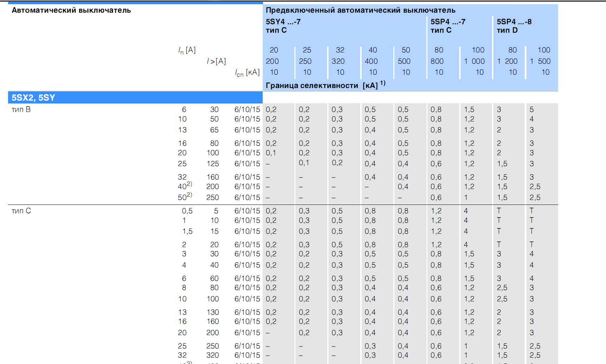Click "1,5" in the тип B 6 A row
Image resolution: width=606 pixels, height=364 pixels.
point(469,109)
